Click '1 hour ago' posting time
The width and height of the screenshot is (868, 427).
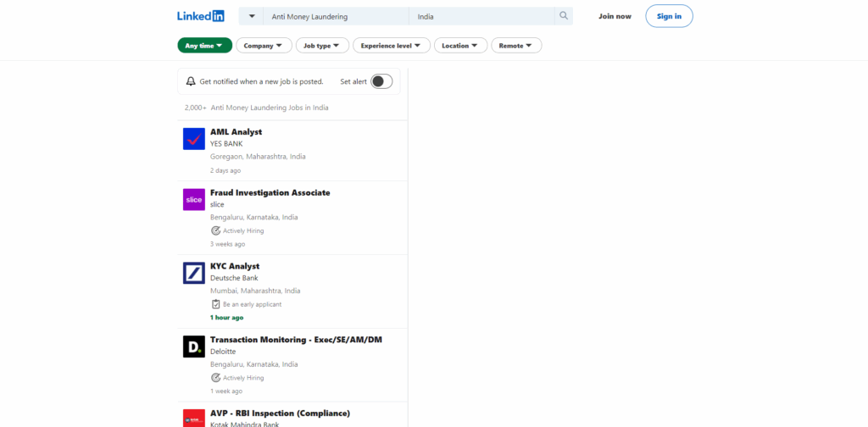click(x=227, y=318)
